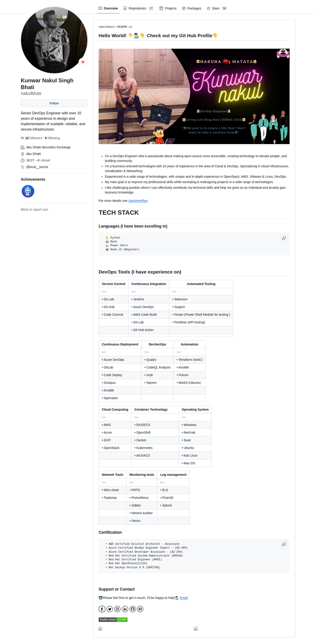Click the OpenStack cell in Cloud Computing
Screen dimensions: 316x644
[x=115, y=448]
